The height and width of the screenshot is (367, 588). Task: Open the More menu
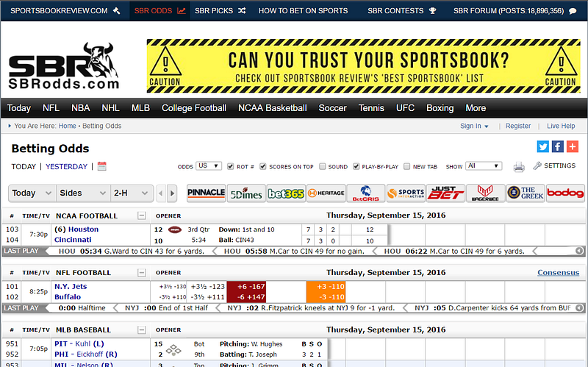(476, 108)
